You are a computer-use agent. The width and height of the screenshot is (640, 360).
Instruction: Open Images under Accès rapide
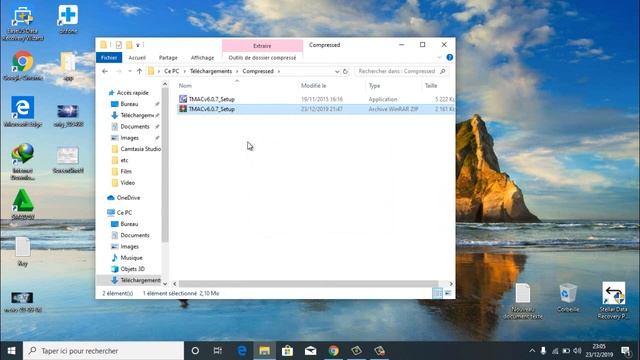coord(129,138)
